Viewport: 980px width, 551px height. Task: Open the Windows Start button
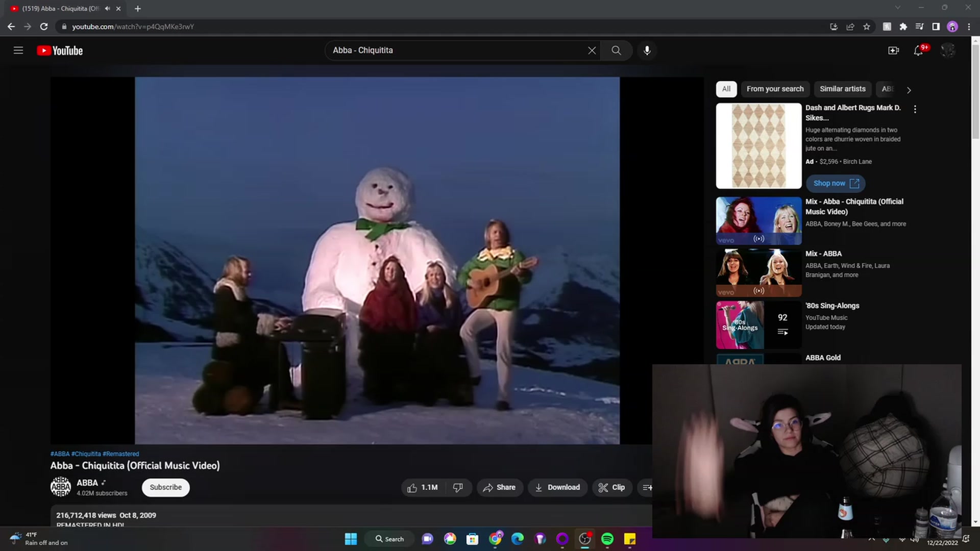click(351, 539)
